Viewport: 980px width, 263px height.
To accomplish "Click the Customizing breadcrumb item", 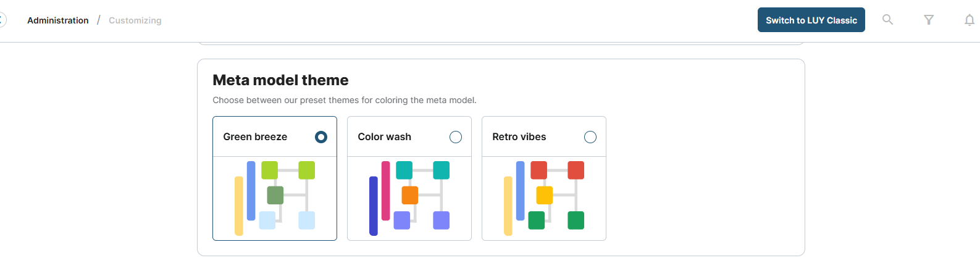I will [x=135, y=20].
